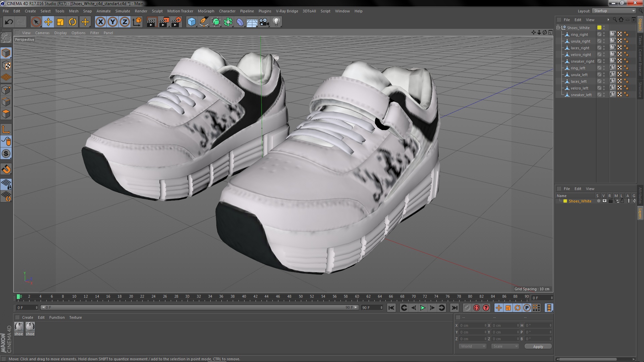
Task: Click the Undo arrow icon
Action: pyautogui.click(x=9, y=22)
